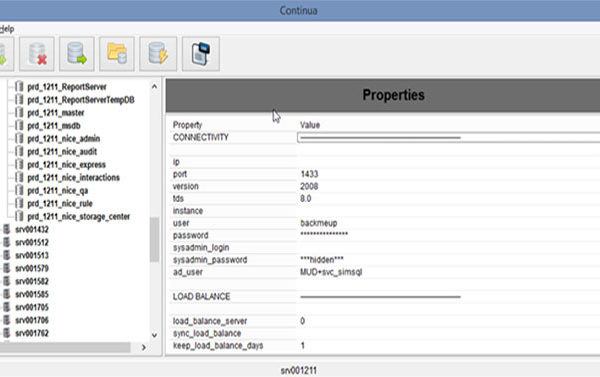Select prd_1211_nice_interactions database
The image size is (600, 377).
click(73, 178)
